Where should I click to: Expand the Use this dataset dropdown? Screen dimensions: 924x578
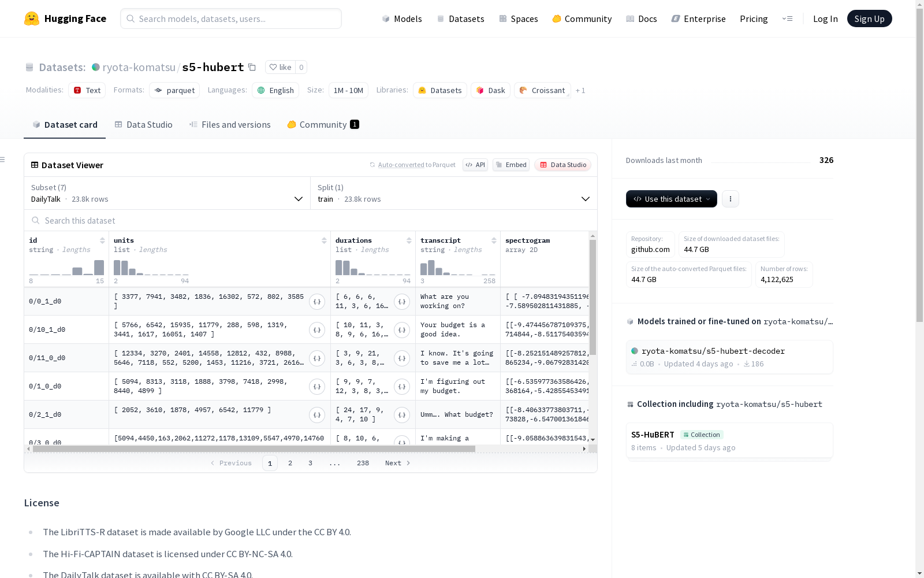pyautogui.click(x=672, y=199)
